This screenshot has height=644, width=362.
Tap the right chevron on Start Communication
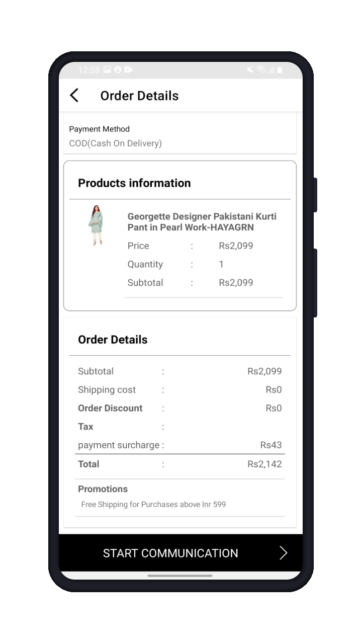[284, 553]
